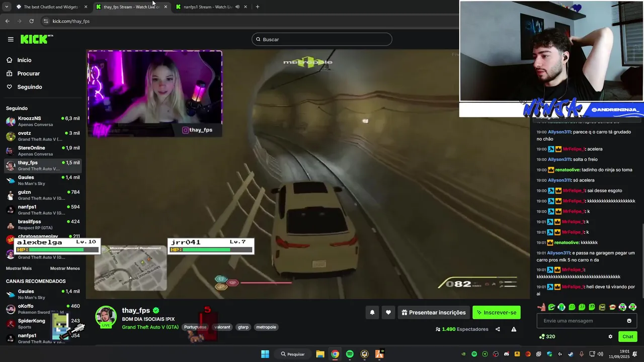Click the share icon near Espectadores

(x=498, y=329)
